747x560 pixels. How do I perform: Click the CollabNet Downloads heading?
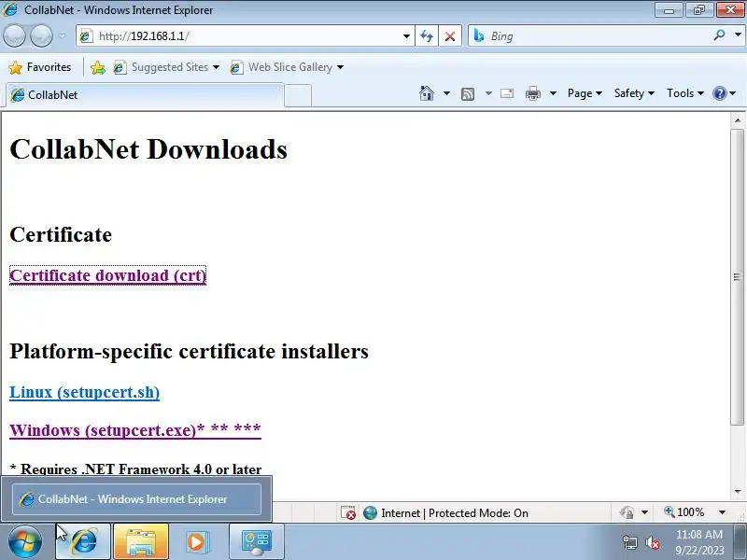point(148,149)
